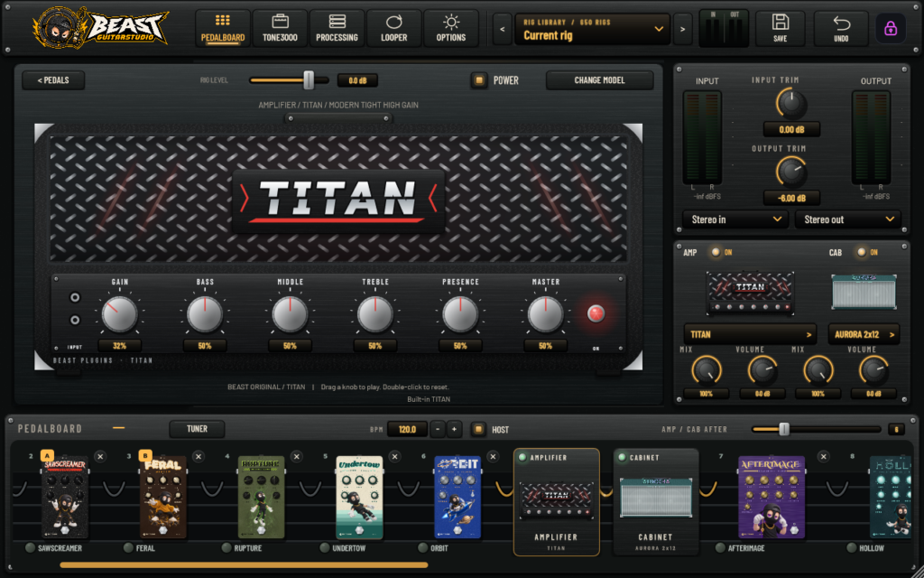Click the Master knob
Image resolution: width=924 pixels, height=578 pixels.
tap(546, 313)
